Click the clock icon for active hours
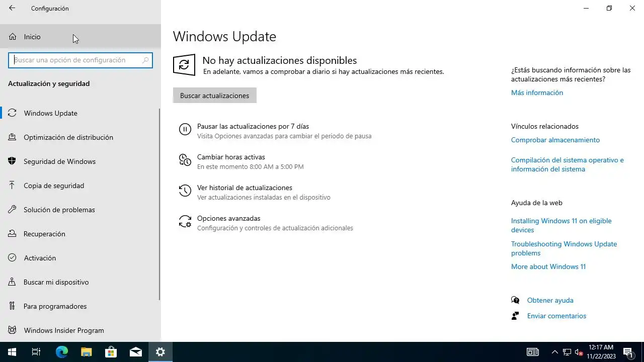This screenshot has height=362, width=644. [x=185, y=160]
